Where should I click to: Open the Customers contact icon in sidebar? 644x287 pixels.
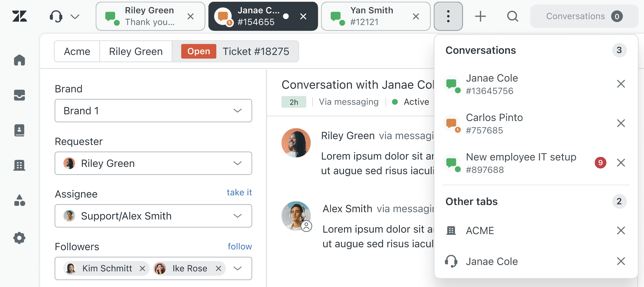19,130
